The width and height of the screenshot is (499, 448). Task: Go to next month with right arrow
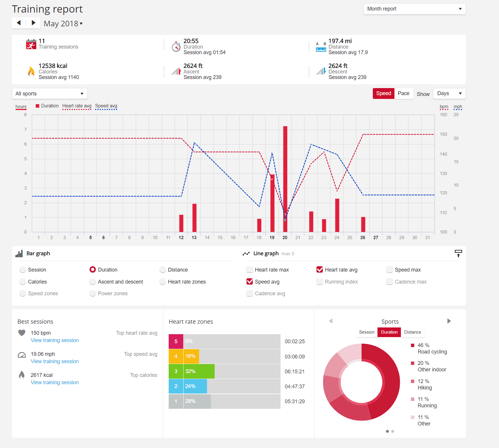click(x=33, y=23)
